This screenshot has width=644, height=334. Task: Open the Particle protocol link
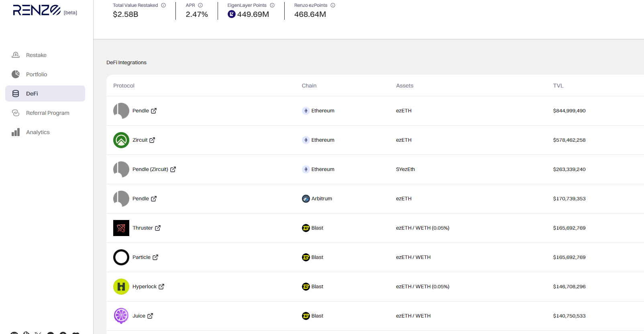coord(141,257)
